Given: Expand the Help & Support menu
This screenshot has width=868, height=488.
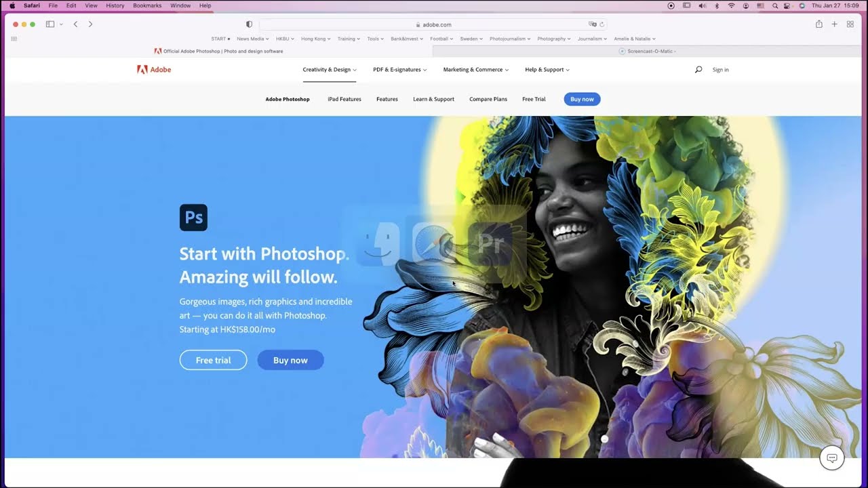Looking at the screenshot, I should pos(547,69).
